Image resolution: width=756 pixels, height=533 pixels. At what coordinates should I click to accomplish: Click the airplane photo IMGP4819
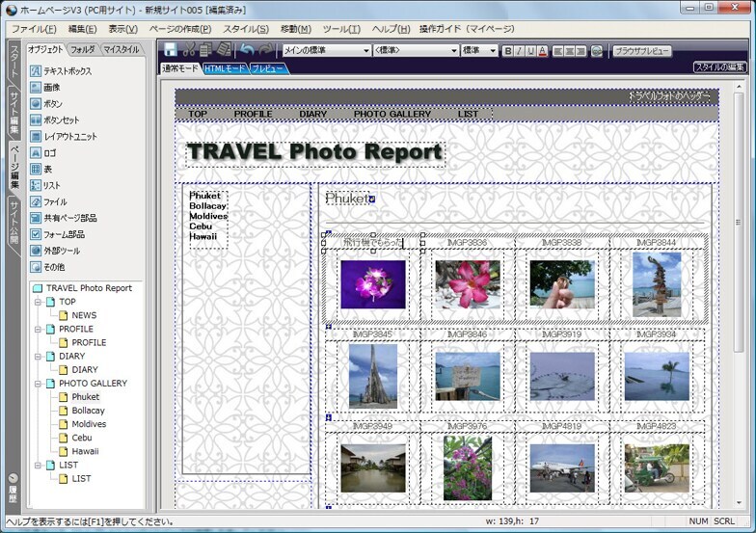click(562, 468)
